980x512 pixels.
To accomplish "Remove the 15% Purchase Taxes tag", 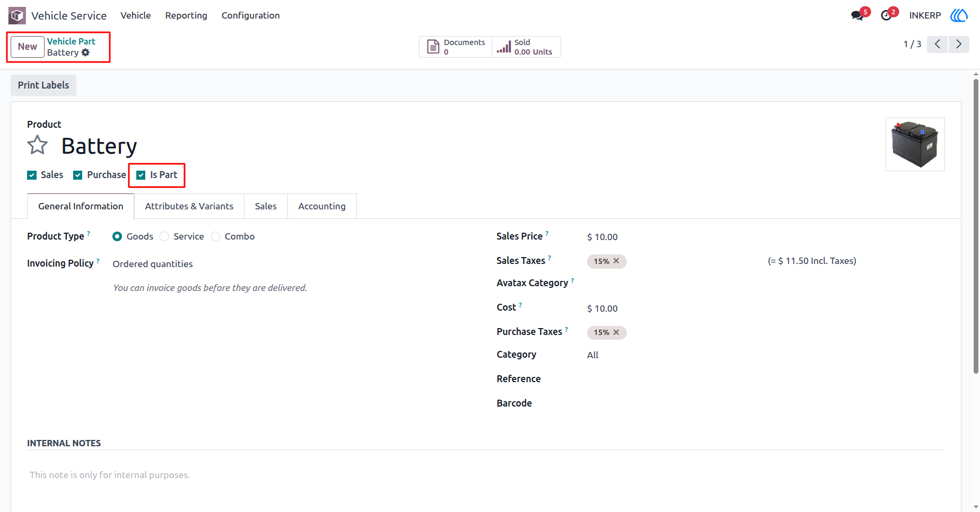I will click(x=616, y=332).
